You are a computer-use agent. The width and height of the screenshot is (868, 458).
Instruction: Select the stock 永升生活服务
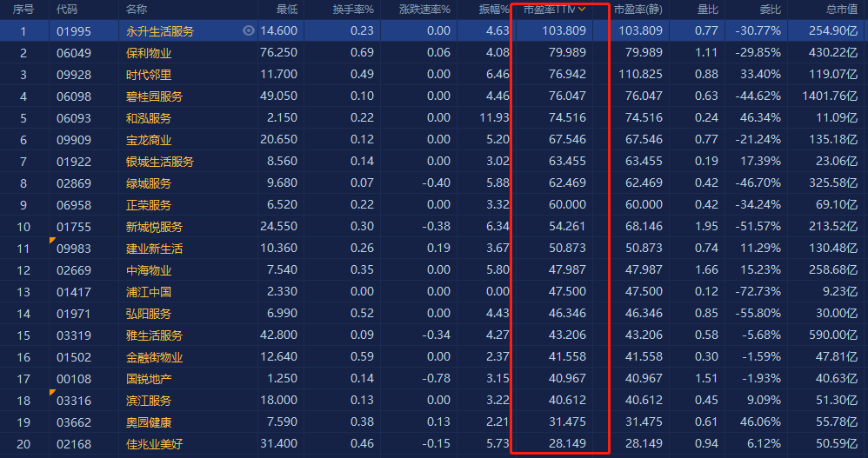[x=160, y=31]
